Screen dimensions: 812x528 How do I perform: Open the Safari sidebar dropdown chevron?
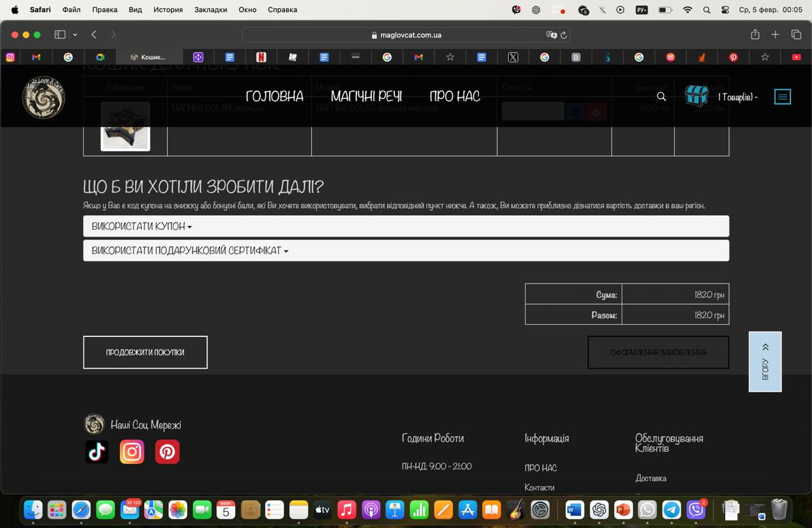click(x=75, y=35)
